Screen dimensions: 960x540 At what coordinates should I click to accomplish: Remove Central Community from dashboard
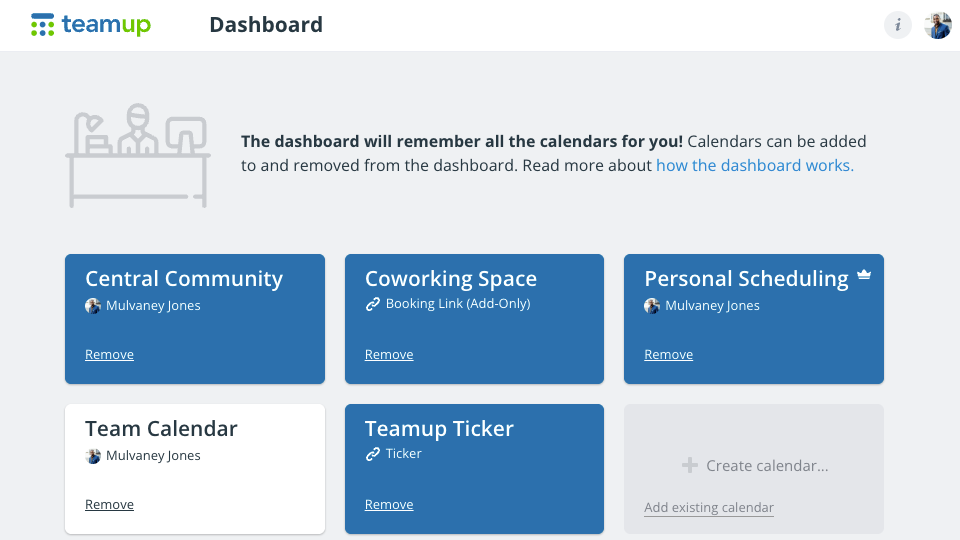[109, 355]
